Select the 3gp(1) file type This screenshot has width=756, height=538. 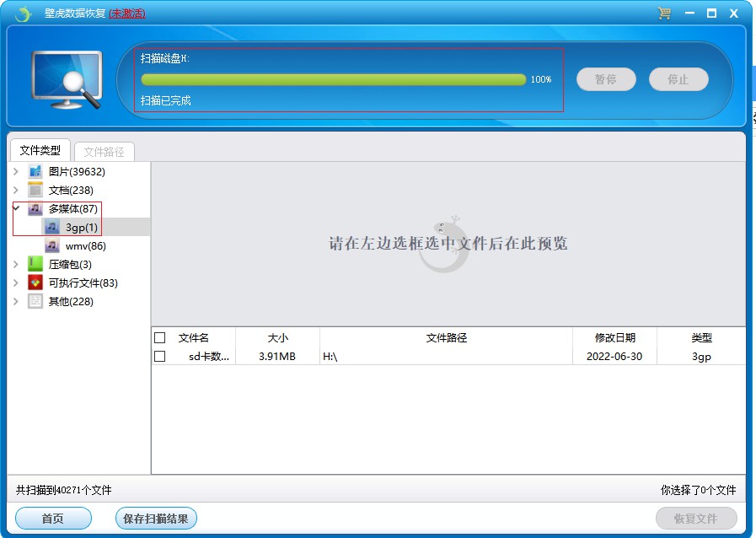point(82,227)
